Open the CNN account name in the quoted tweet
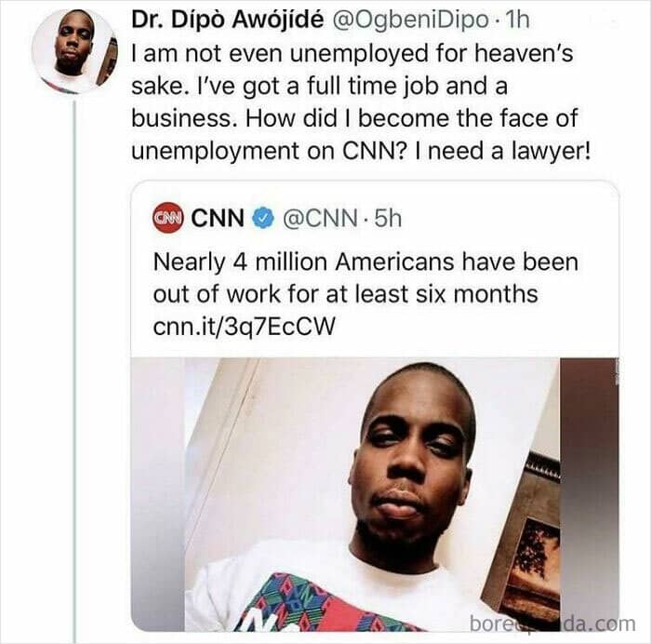Screen dimensions: 651x644 coord(218,218)
